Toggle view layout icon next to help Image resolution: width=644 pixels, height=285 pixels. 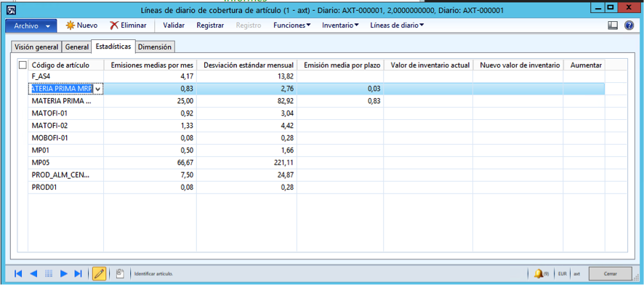click(x=613, y=25)
